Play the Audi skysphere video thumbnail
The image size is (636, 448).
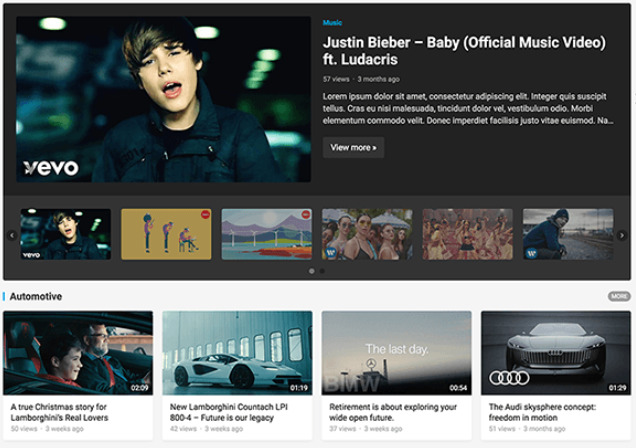(x=556, y=353)
